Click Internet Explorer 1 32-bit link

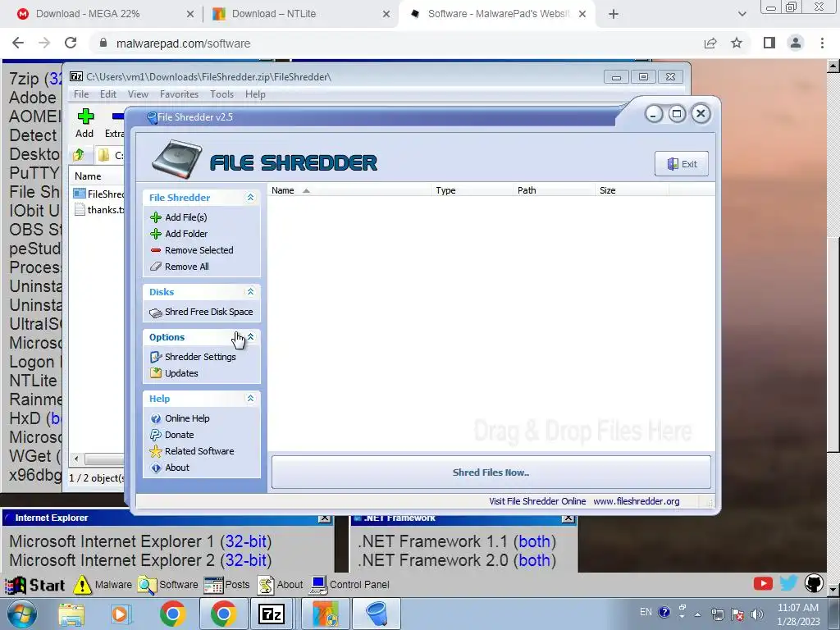click(246, 541)
